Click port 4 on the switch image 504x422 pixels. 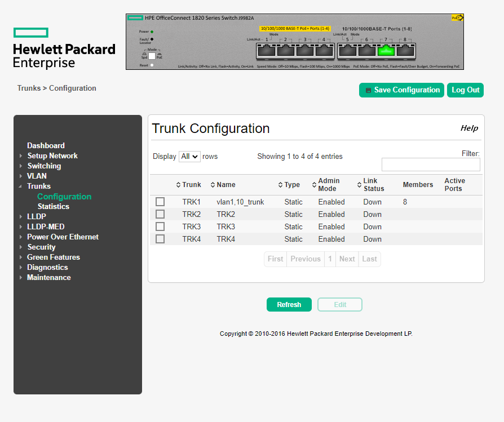324,50
